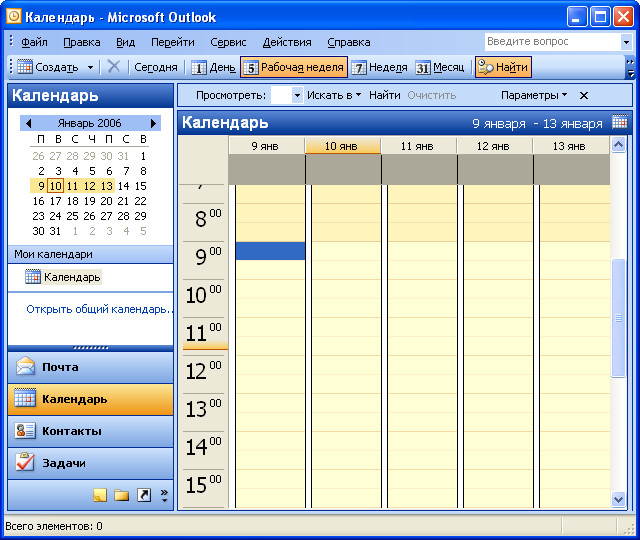Open the Задачи navigation pane
Image resolution: width=640 pixels, height=540 pixels.
pos(91,463)
